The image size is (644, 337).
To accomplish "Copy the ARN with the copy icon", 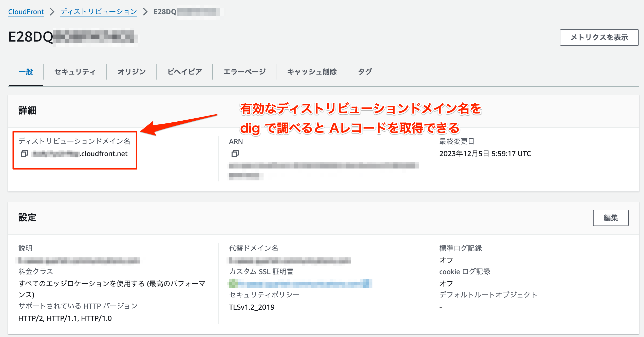I will [235, 154].
